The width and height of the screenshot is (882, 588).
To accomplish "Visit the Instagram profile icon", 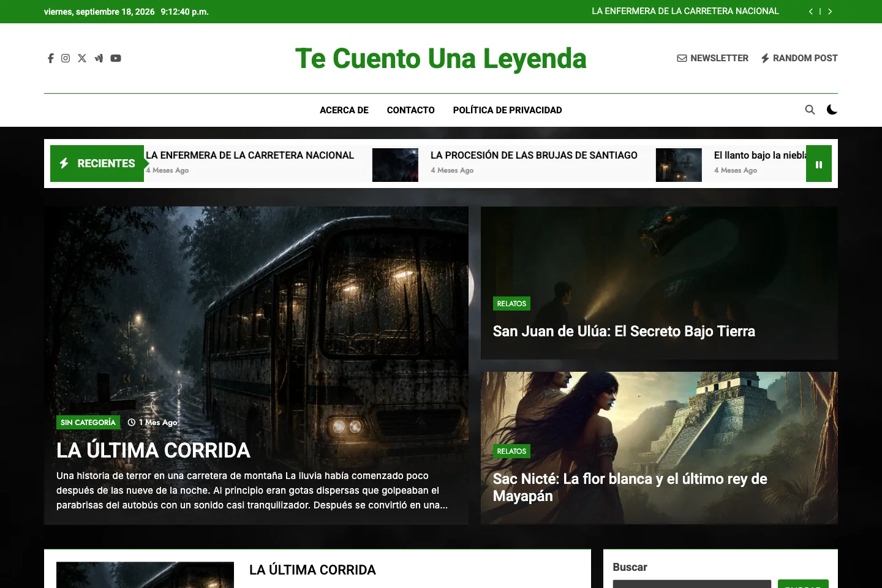I will click(x=66, y=58).
